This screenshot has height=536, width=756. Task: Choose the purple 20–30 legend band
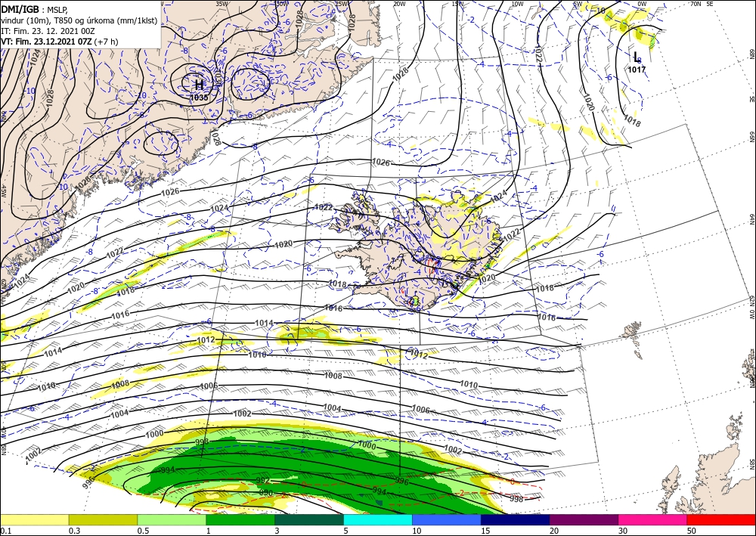584,519
